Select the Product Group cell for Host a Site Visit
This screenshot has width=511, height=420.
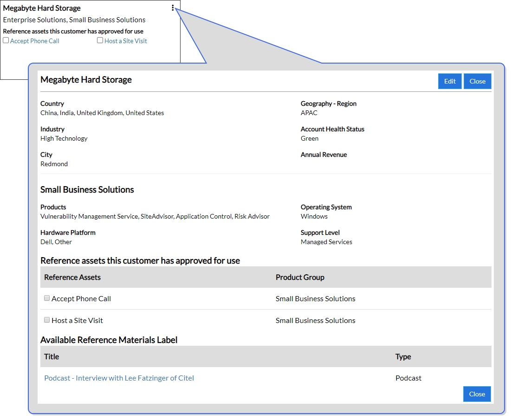pyautogui.click(x=316, y=321)
